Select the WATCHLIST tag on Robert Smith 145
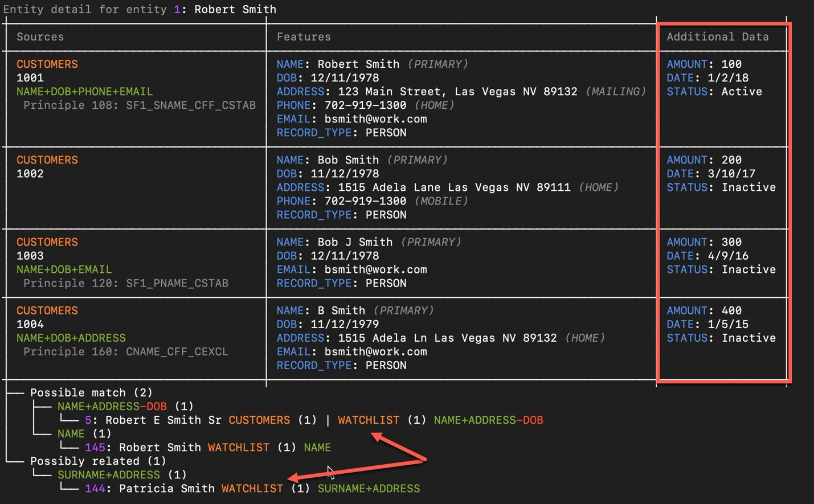 [238, 447]
